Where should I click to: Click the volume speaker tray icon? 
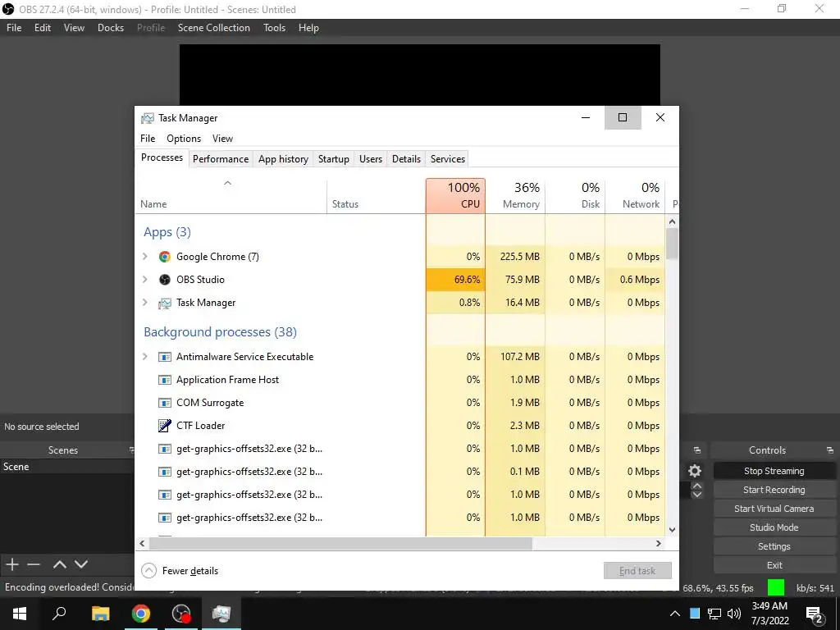click(734, 614)
